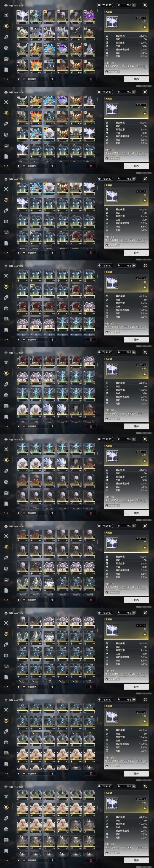Viewport: 154px width, 868px height.
Task: Toggle the lock icon on topmost 无妄者 detail card
Action: tap(145, 27)
